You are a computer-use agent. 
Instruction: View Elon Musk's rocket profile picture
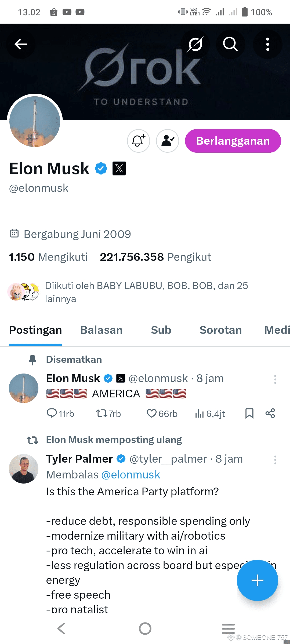point(35,122)
